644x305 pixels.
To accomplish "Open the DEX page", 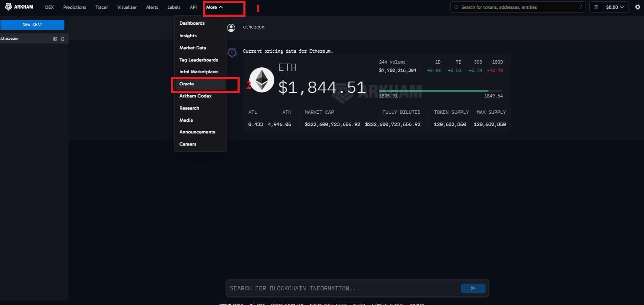I will tap(49, 7).
